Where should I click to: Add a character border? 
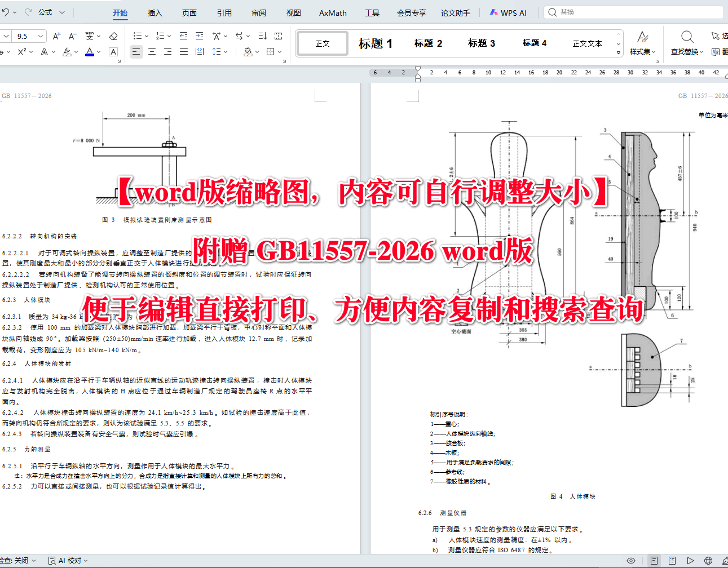113,52
